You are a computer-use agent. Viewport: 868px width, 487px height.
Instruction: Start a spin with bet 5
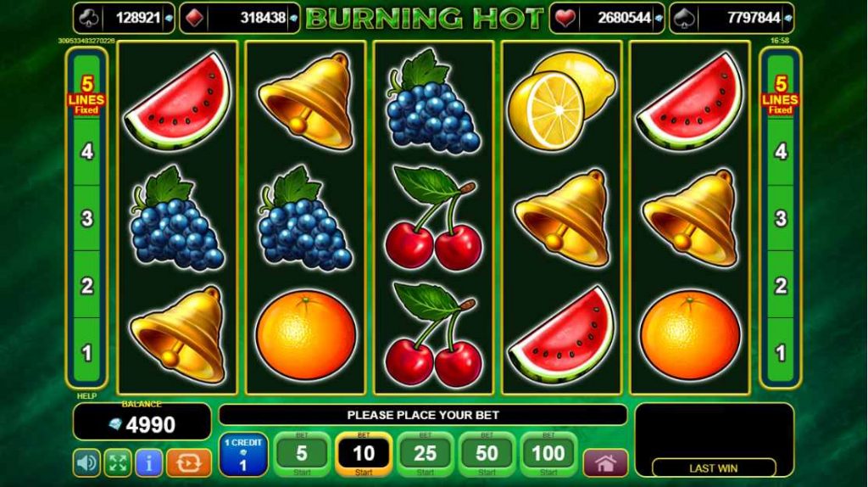click(302, 454)
